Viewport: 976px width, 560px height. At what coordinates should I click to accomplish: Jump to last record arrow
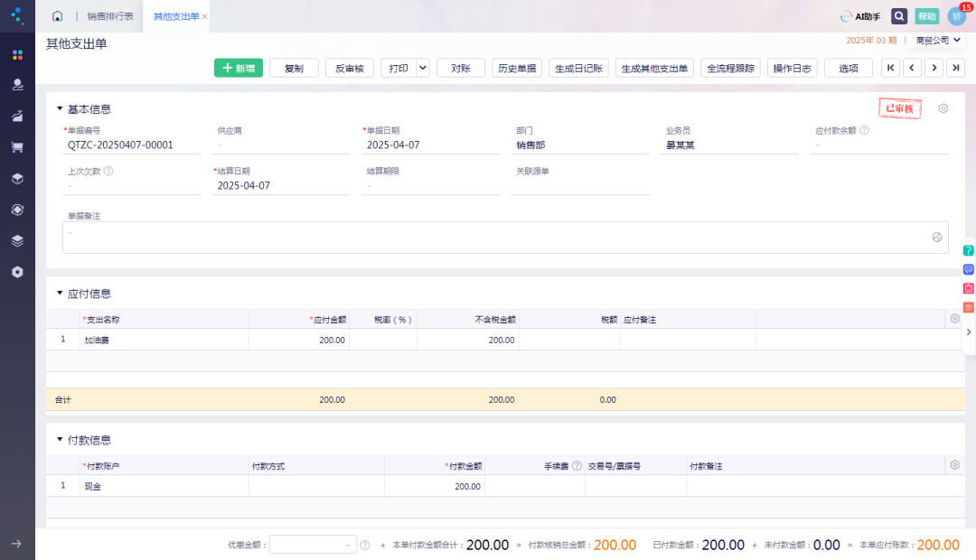[x=956, y=68]
